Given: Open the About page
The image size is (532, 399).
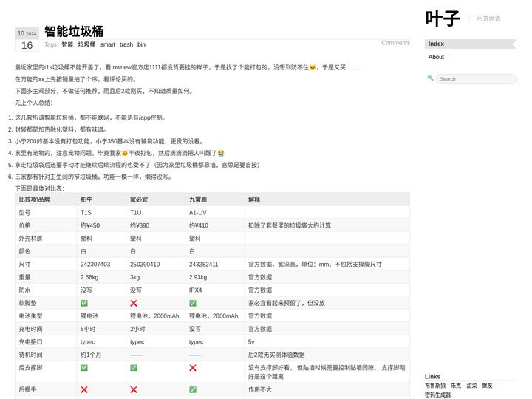Looking at the screenshot, I should point(436,57).
